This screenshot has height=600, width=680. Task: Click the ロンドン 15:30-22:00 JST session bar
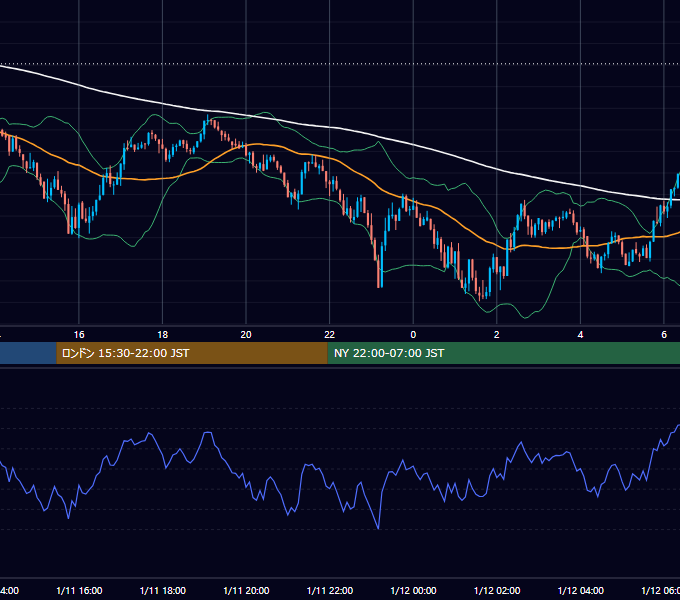(x=192, y=353)
